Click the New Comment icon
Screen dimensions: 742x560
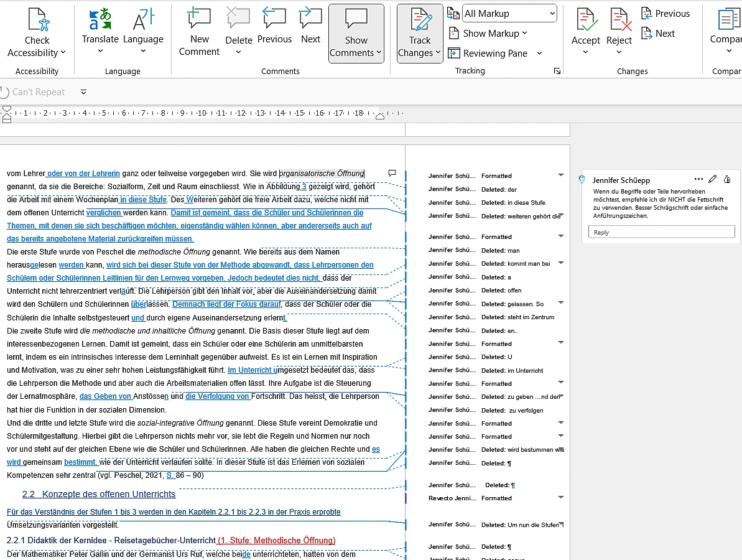(199, 19)
